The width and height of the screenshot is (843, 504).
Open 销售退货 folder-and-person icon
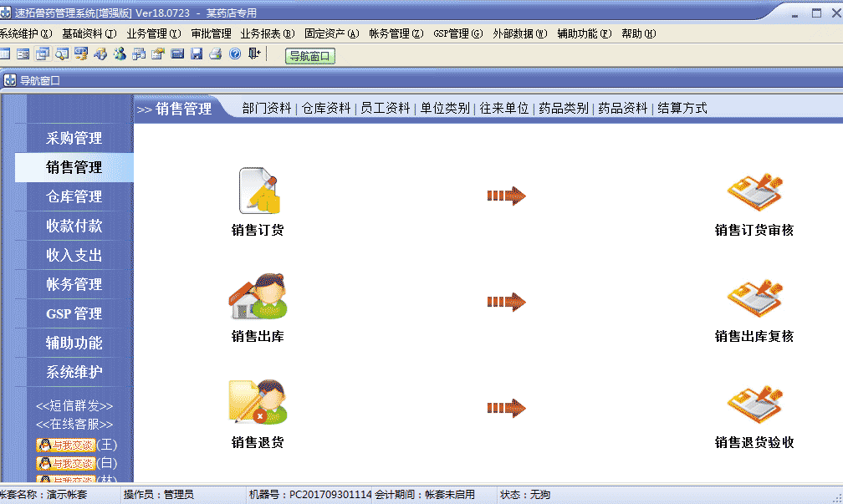pos(258,403)
